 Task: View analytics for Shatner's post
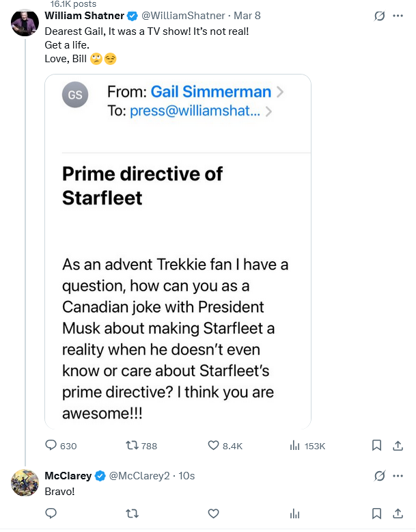coord(295,445)
